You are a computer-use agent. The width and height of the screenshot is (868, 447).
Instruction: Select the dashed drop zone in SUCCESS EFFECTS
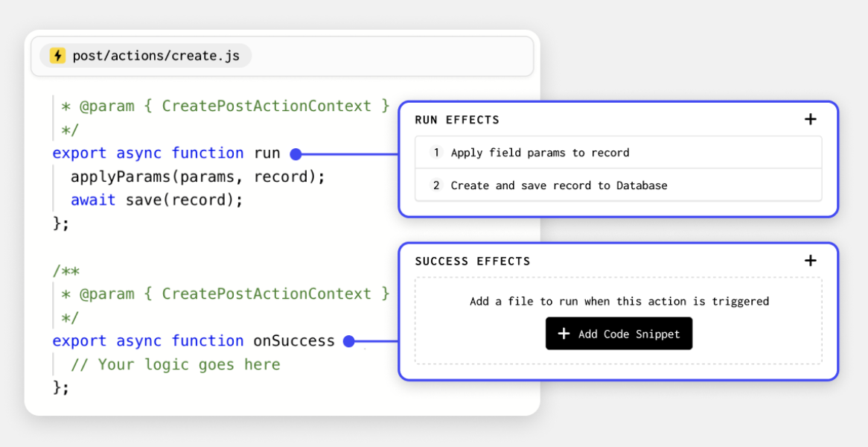(x=619, y=320)
